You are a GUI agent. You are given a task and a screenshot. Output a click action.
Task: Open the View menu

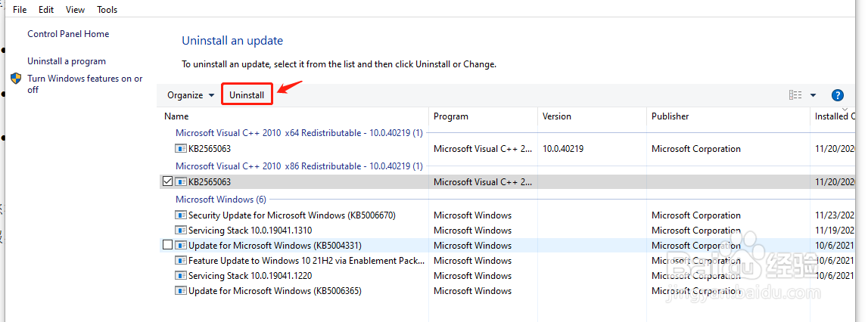pyautogui.click(x=75, y=9)
